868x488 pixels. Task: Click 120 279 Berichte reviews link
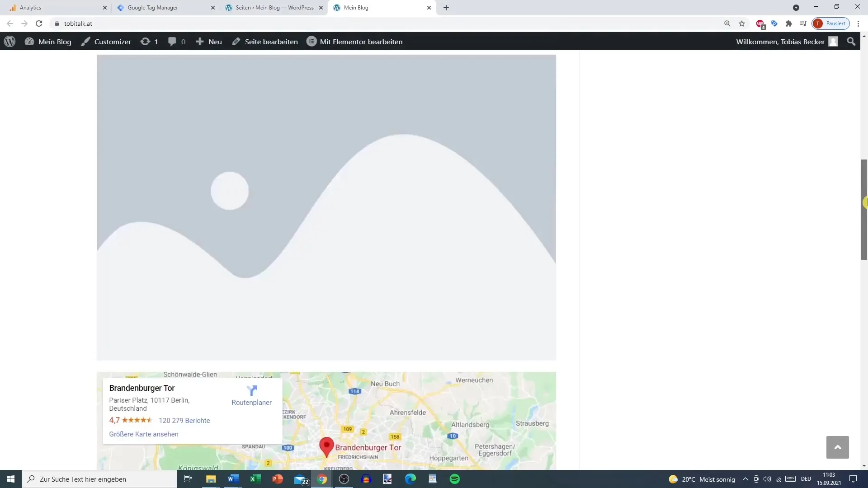[x=184, y=421]
